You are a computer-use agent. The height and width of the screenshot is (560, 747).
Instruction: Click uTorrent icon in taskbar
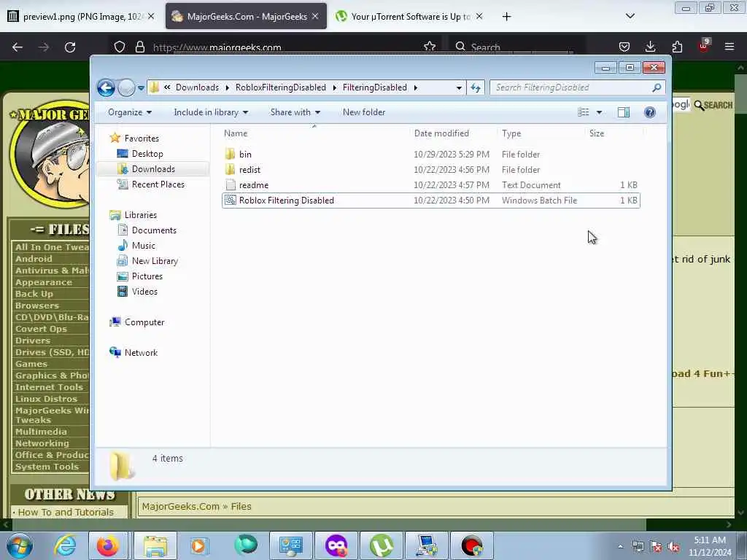(382, 545)
